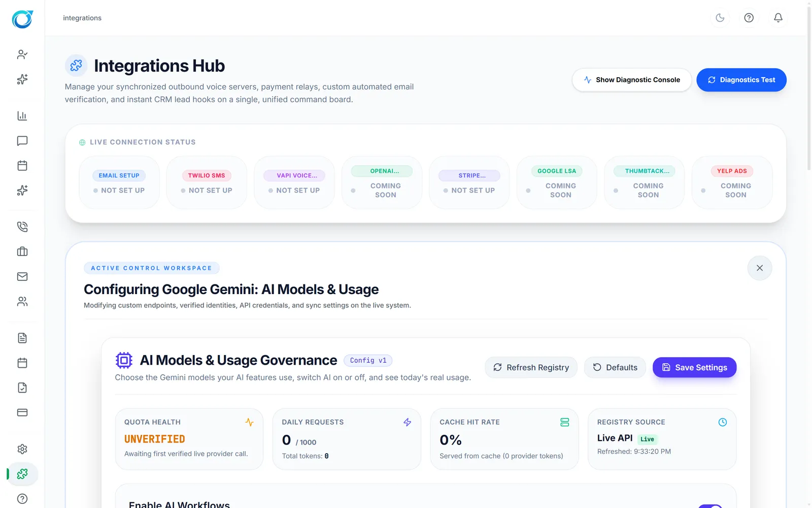Open the settings gear in the sidebar
Viewport: 812px width, 508px height.
point(22,449)
